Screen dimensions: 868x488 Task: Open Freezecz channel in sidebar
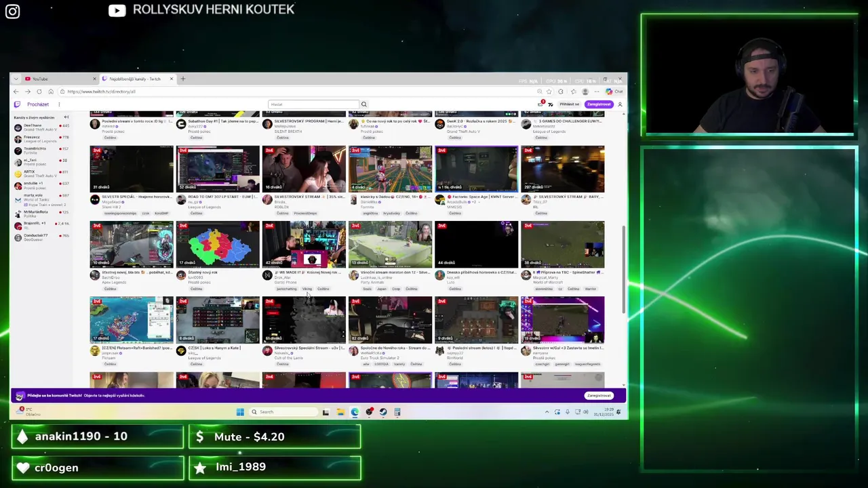pyautogui.click(x=41, y=138)
